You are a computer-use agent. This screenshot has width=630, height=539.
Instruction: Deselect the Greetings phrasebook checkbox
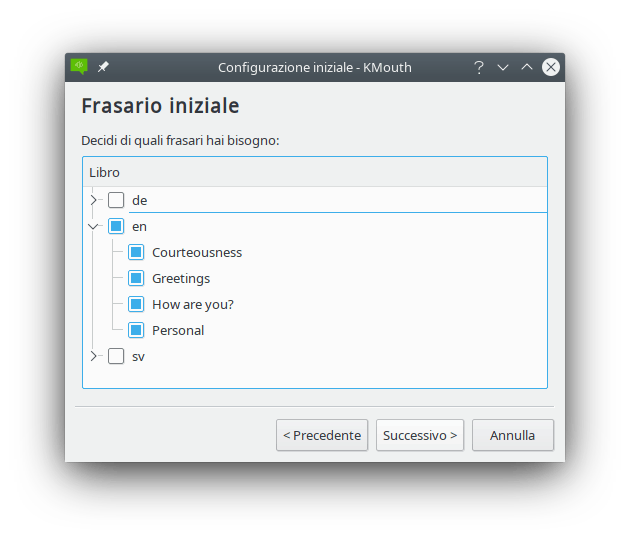[136, 278]
